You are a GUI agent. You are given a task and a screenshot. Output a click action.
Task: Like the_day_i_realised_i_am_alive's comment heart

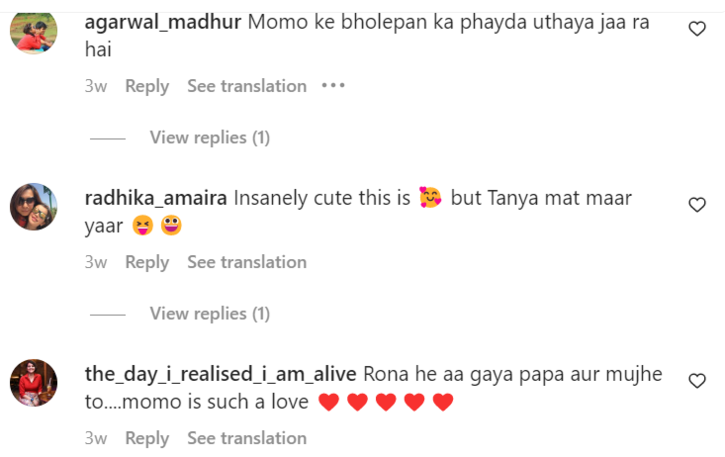click(698, 380)
